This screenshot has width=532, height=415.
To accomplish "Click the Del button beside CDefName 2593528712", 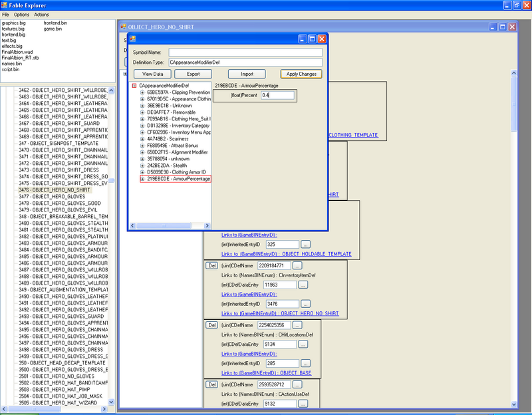I will coord(211,384).
